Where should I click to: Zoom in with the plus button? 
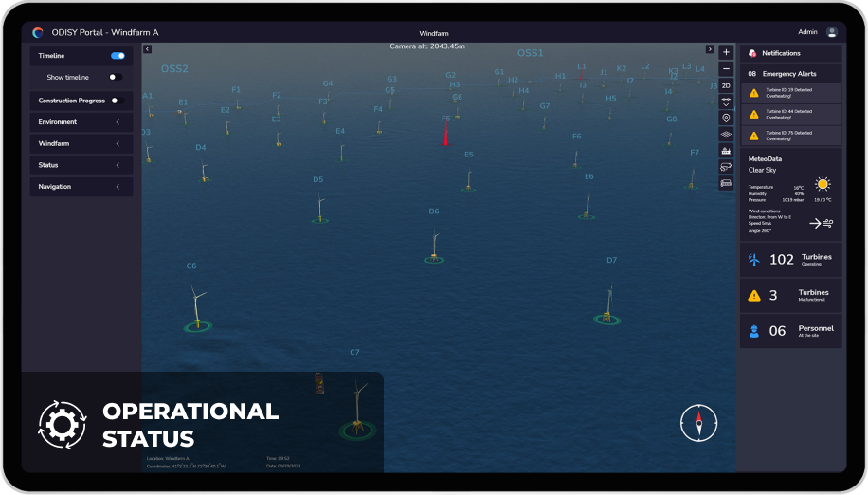point(726,52)
